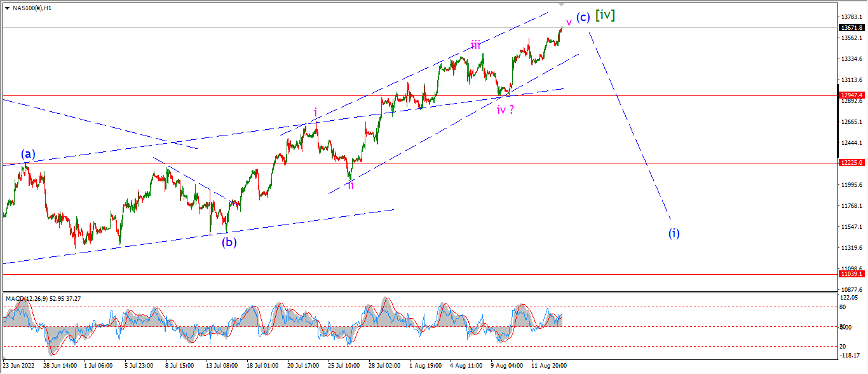This screenshot has height=374, width=868.
Task: Click the 9 Aug 04:00 time axis label
Action: (x=506, y=366)
